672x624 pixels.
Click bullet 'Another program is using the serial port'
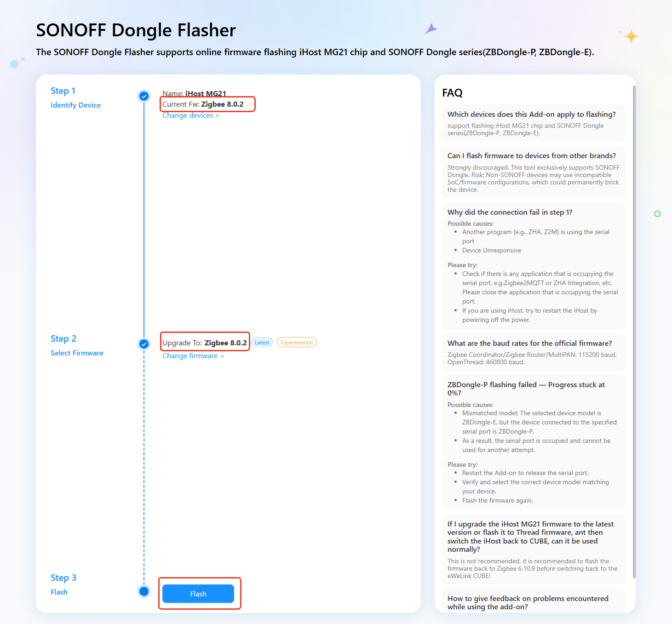536,236
